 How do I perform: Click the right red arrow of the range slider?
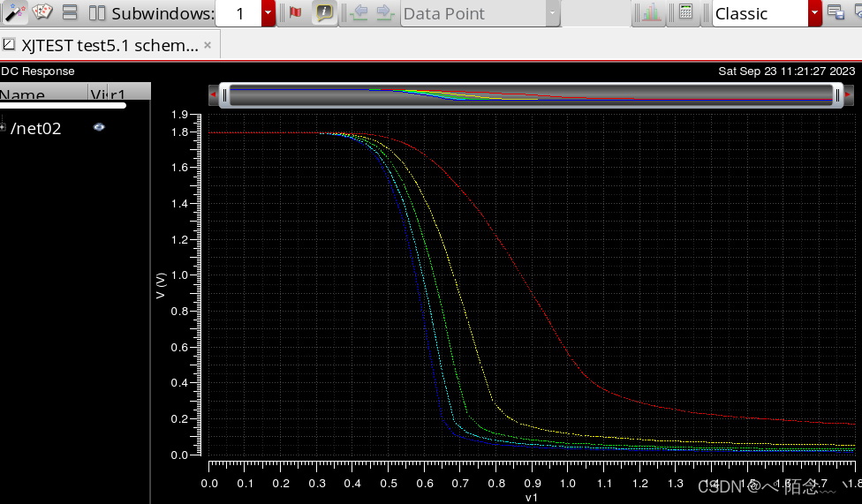[848, 94]
